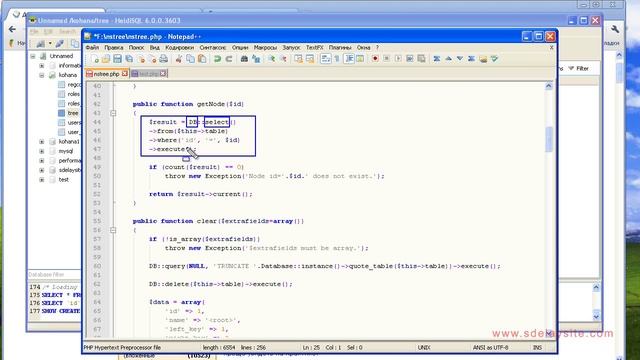Click the Open file toolbar icon

click(106, 59)
